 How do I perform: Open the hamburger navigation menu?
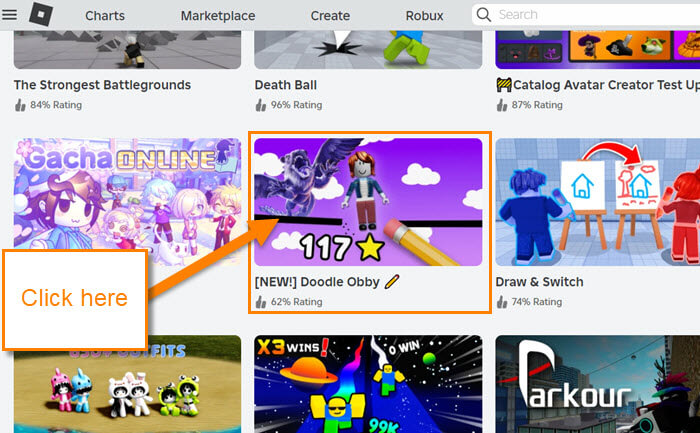9,15
